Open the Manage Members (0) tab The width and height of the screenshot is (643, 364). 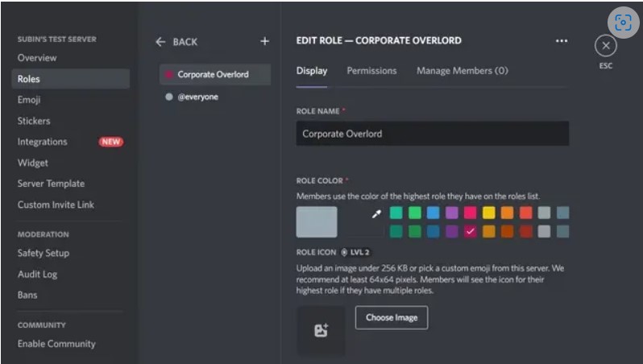462,71
